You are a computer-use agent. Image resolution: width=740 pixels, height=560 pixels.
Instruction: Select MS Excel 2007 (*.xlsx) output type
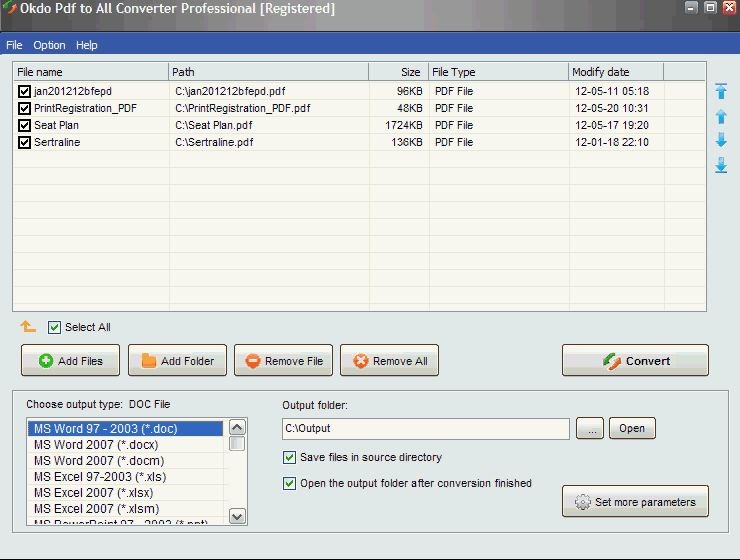click(126, 493)
